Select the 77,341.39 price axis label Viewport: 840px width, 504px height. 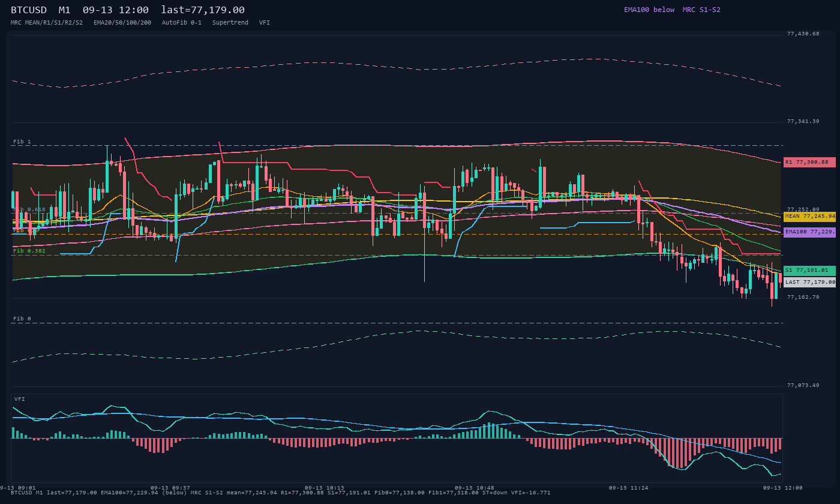[x=803, y=121]
